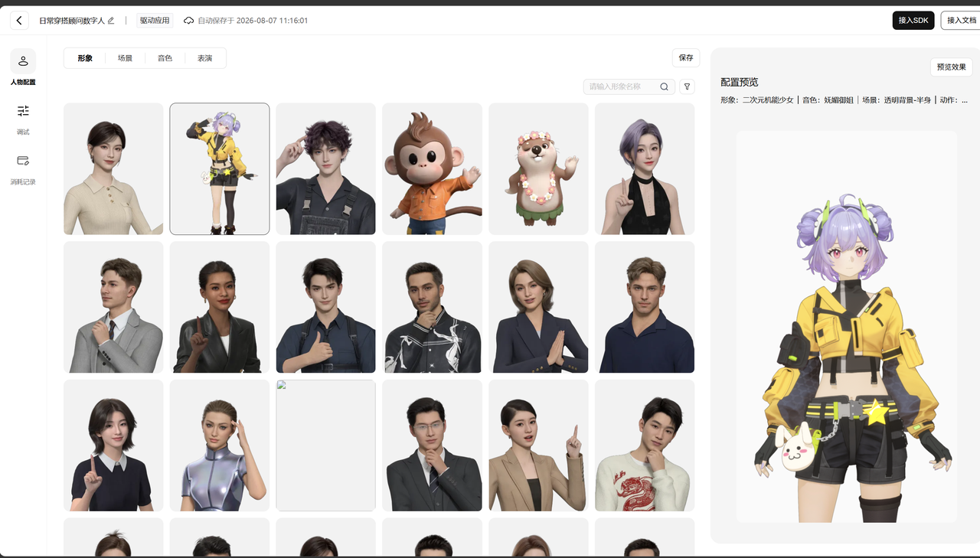The image size is (980, 558).
Task: Open the 人物配置 sidebar section
Action: pyautogui.click(x=23, y=67)
